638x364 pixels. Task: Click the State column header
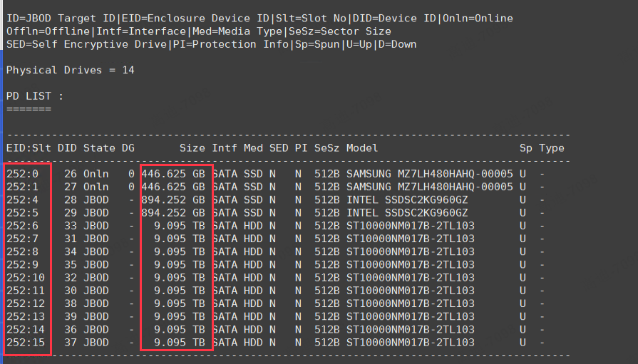[99, 148]
